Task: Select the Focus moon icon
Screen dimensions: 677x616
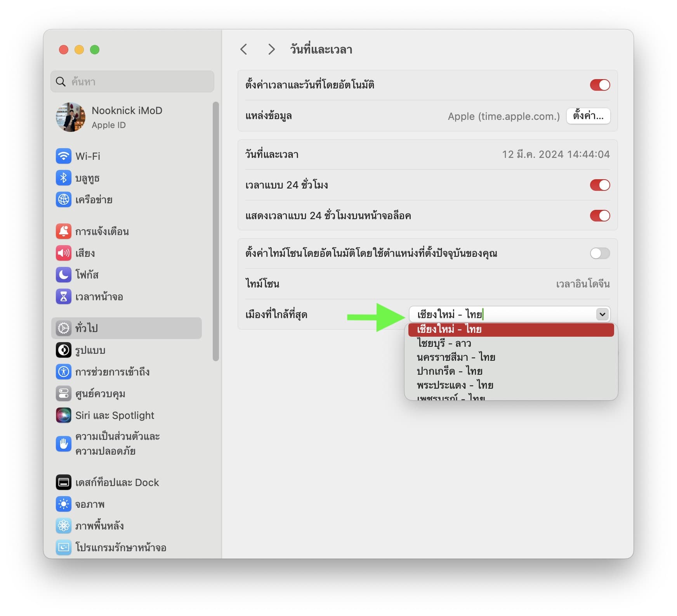Action: pos(63,275)
